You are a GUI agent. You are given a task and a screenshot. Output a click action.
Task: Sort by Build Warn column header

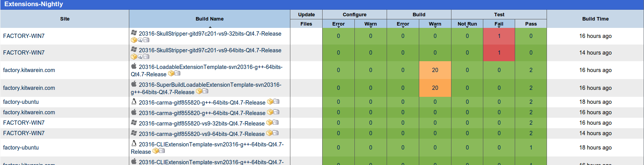[435, 24]
